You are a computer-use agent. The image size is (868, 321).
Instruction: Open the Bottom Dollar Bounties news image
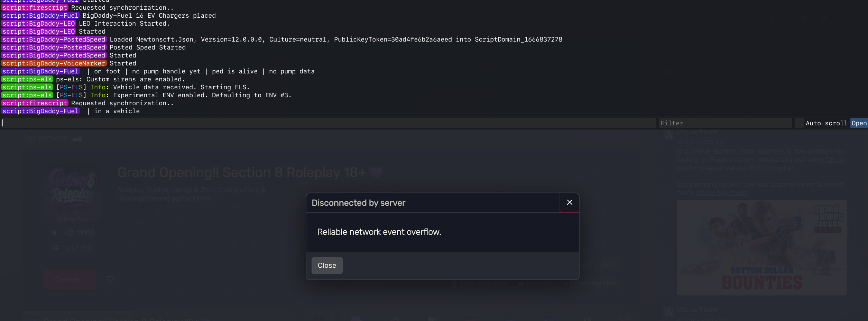(761, 248)
